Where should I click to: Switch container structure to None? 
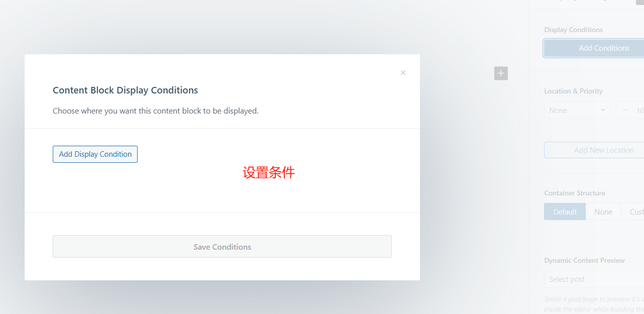pyautogui.click(x=603, y=212)
